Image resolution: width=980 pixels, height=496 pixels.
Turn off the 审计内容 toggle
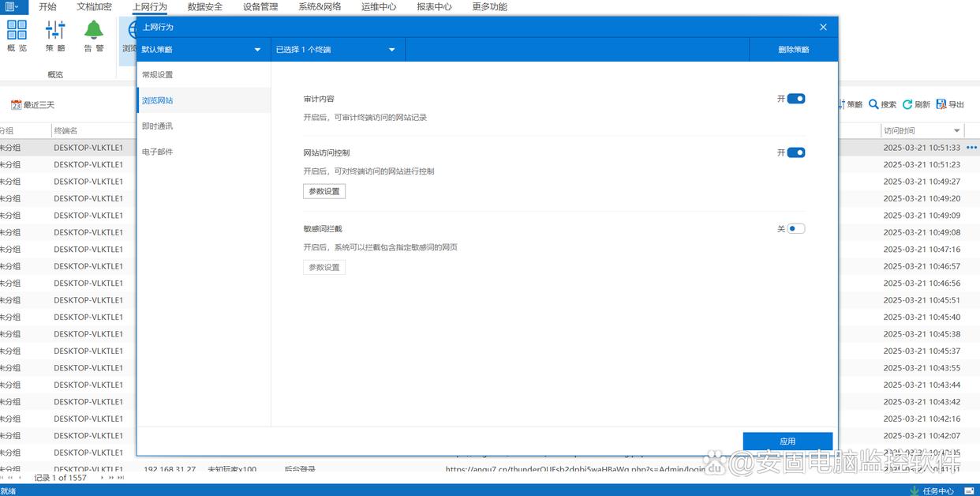(795, 99)
